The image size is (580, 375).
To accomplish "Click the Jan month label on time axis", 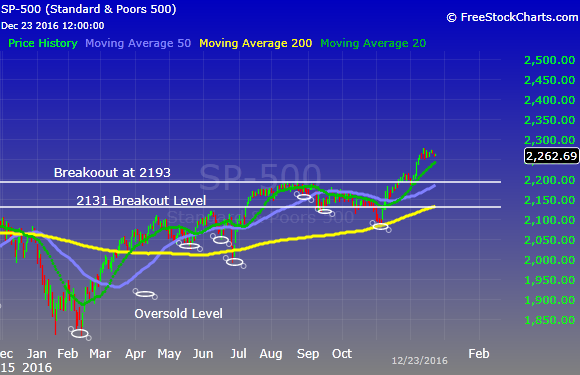I will 37,354.
